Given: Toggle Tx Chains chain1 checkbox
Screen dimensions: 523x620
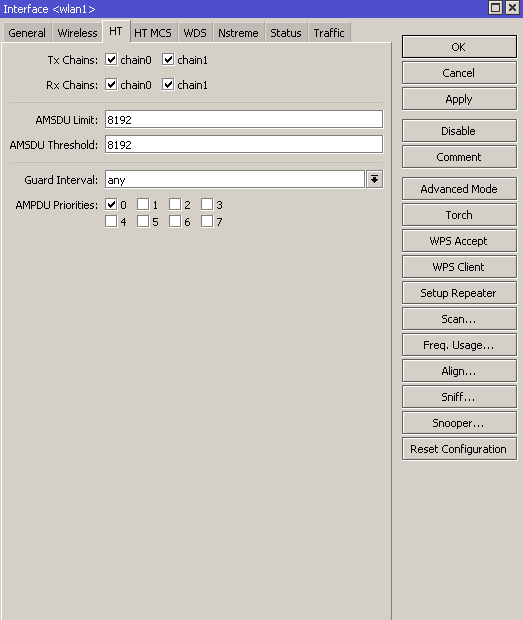Looking at the screenshot, I should click(168, 60).
